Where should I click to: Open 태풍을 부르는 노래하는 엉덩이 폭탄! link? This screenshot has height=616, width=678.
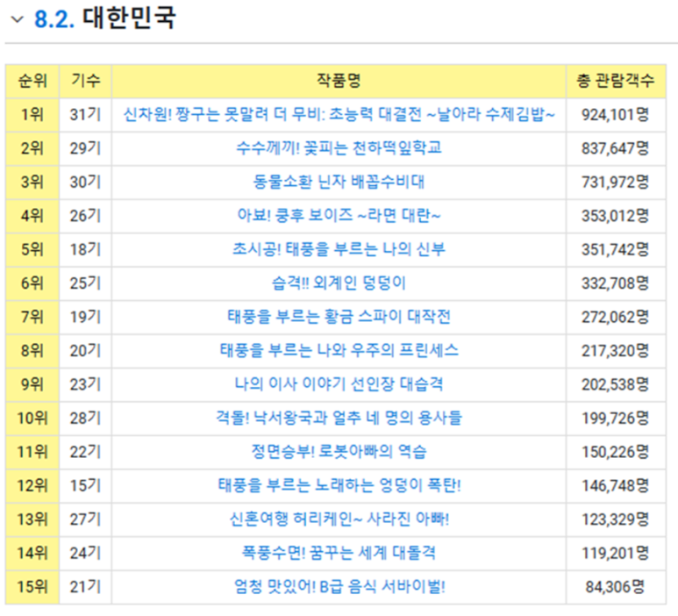339,485
